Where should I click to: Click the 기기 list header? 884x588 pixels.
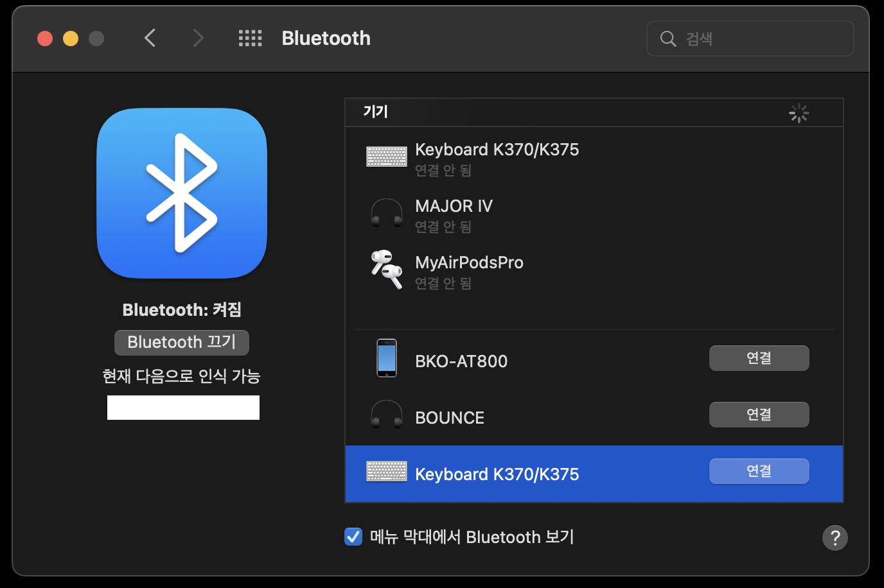(376, 112)
